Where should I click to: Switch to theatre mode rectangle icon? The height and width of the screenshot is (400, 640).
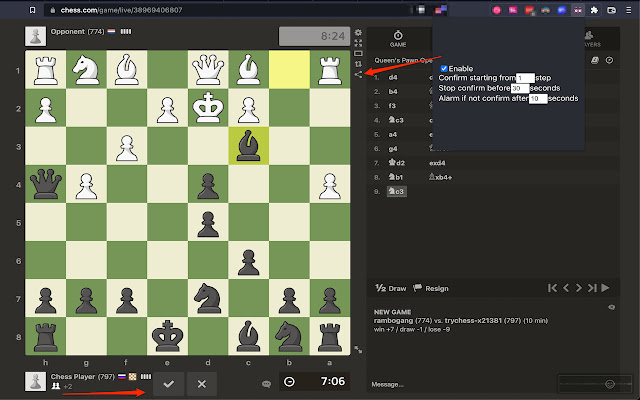358,53
